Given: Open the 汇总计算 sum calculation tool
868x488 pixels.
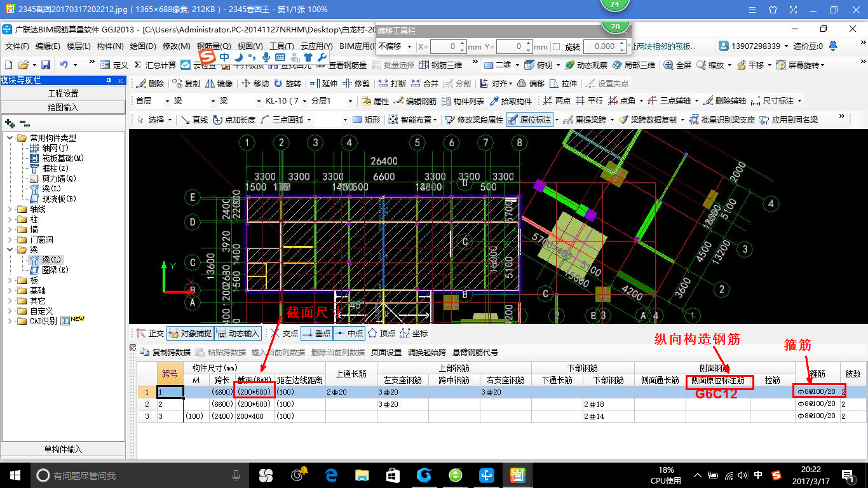Looking at the screenshot, I should [154, 65].
